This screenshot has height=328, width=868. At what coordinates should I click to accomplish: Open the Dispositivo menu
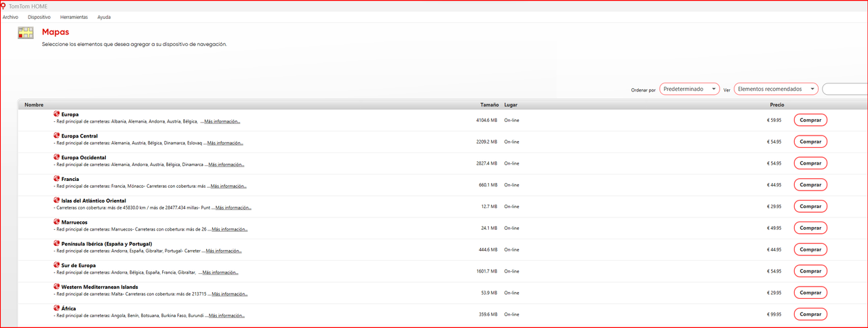[x=39, y=17]
